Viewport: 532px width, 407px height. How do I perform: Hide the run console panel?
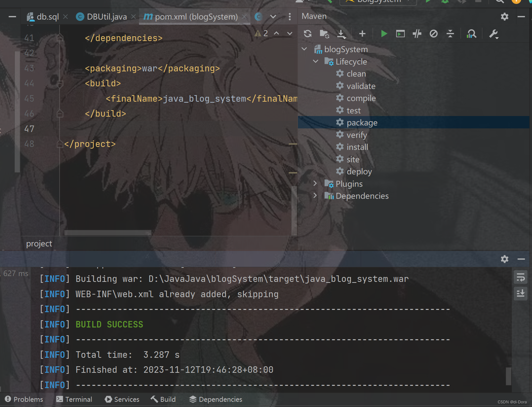[x=521, y=259]
